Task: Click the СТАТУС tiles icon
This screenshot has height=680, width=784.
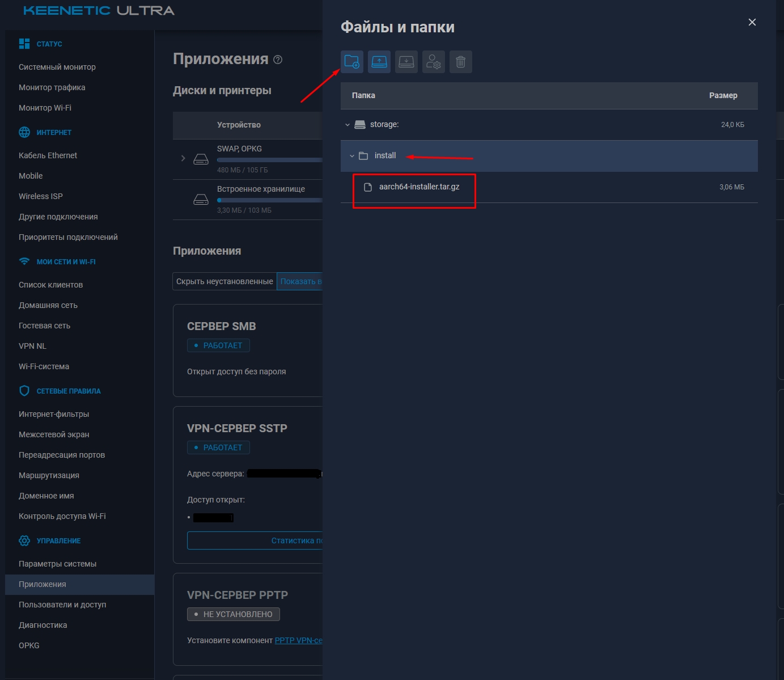Action: pos(24,43)
